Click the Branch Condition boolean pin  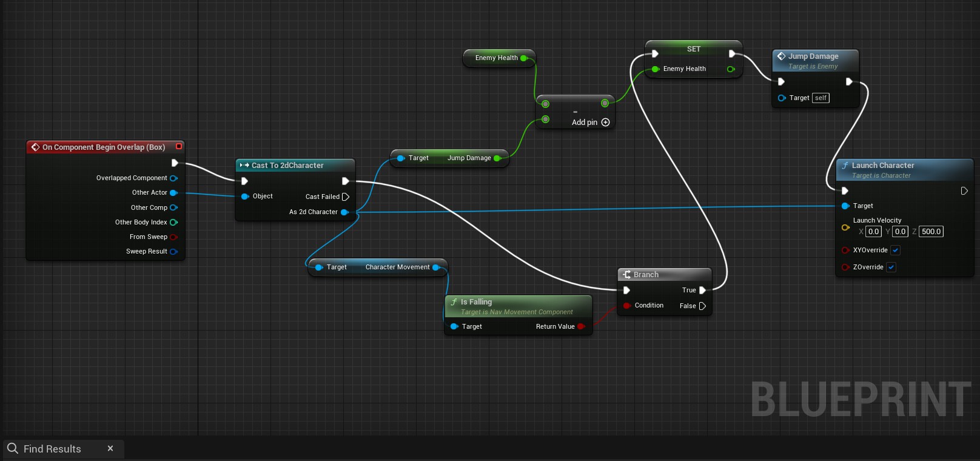[x=626, y=306]
